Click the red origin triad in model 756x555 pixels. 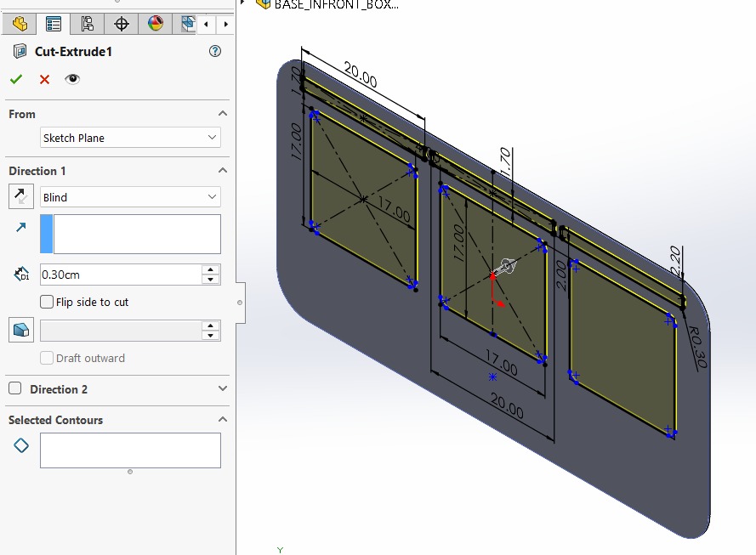(x=497, y=292)
